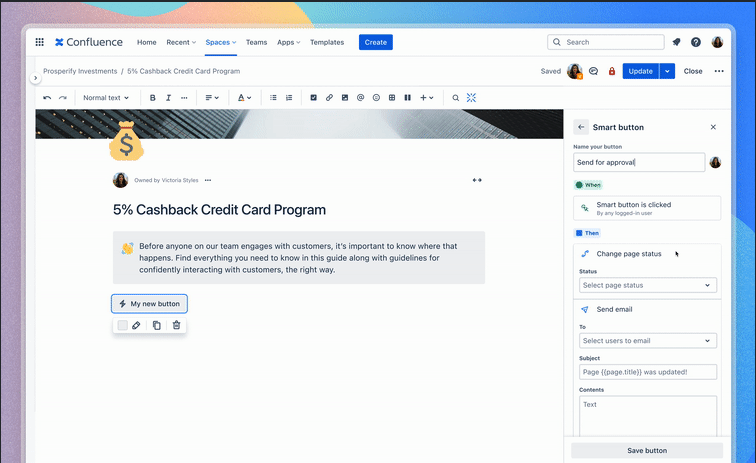The image size is (756, 463).
Task: Open the Spaces menu
Action: [221, 42]
